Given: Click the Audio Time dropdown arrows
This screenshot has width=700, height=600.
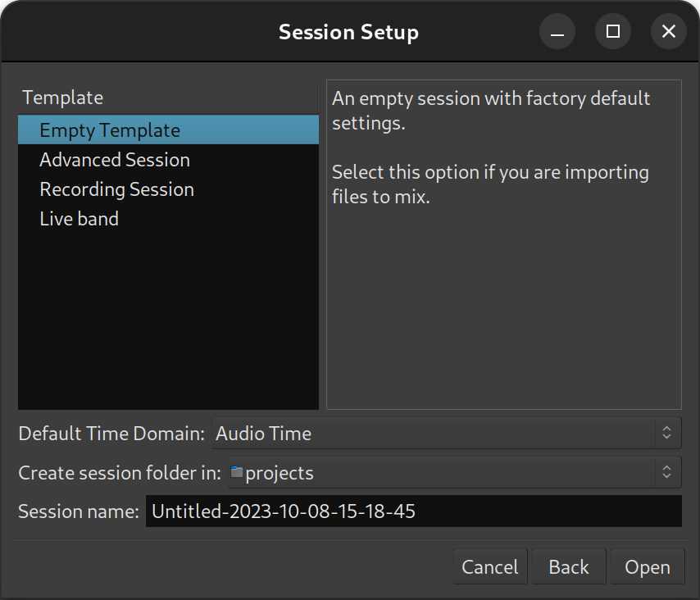Looking at the screenshot, I should (x=666, y=433).
